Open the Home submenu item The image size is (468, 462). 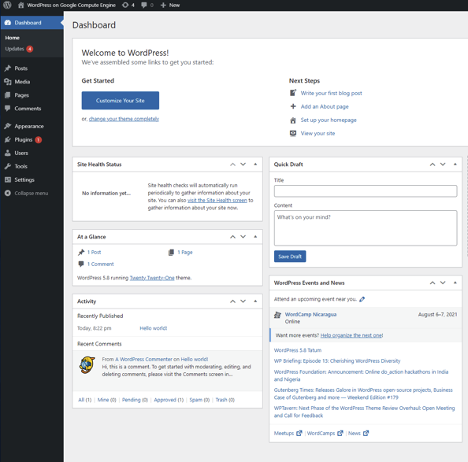click(x=12, y=38)
